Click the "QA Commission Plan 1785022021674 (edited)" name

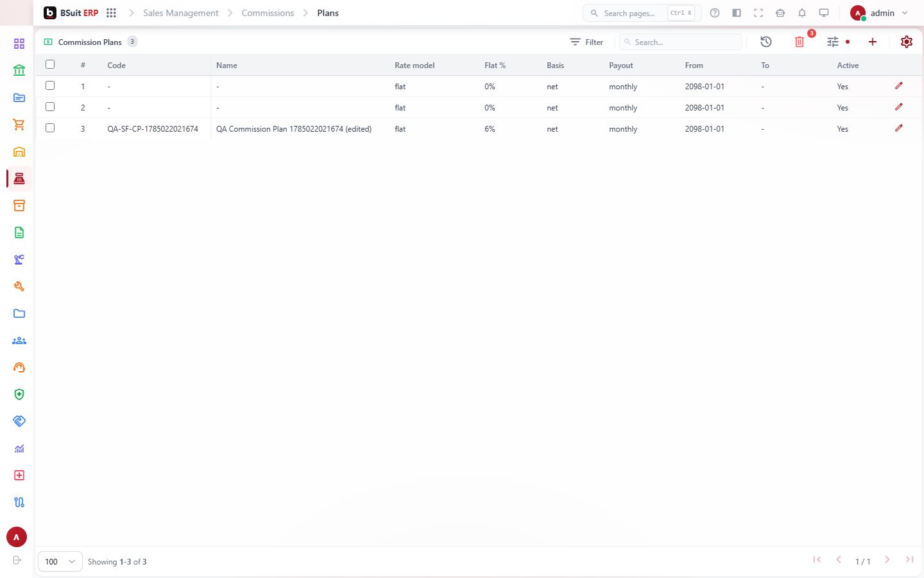click(294, 128)
